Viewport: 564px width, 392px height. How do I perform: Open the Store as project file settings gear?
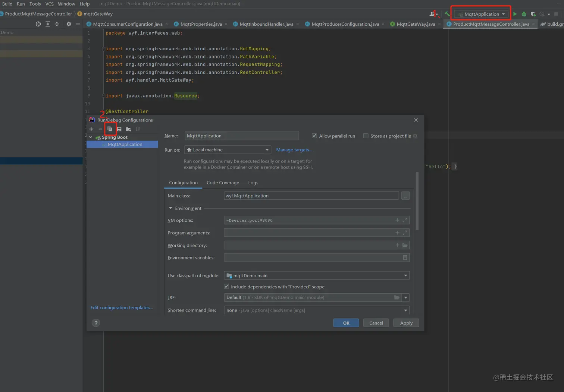[x=415, y=136]
